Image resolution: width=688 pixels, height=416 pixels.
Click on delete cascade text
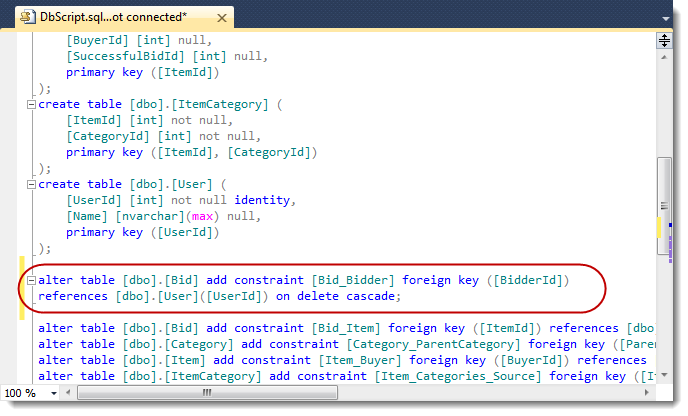click(x=335, y=296)
